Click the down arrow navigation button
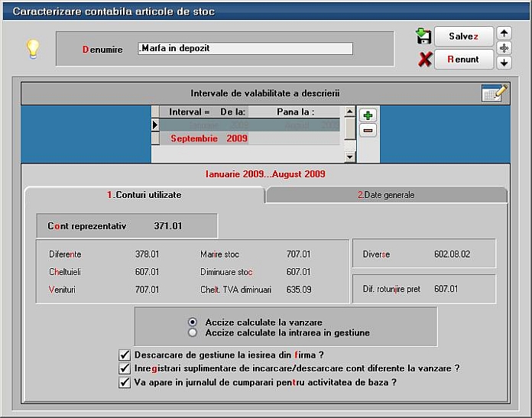Image resolution: width=532 pixels, height=418 pixels. 504,63
